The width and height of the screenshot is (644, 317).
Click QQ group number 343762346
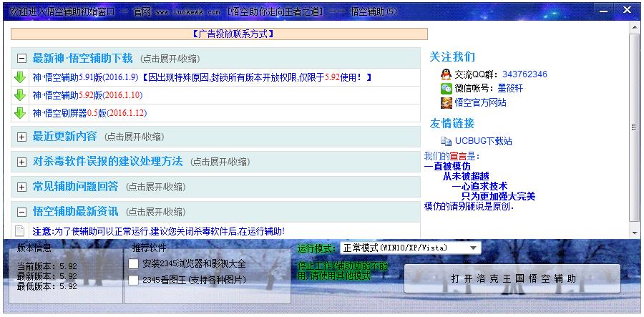[525, 74]
